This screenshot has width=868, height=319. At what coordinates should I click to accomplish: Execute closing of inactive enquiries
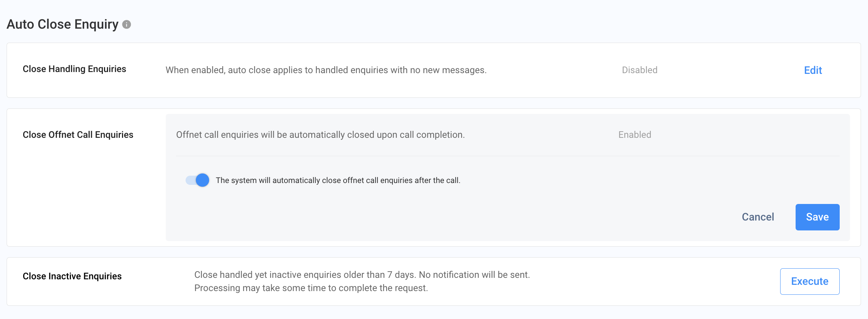tap(809, 281)
